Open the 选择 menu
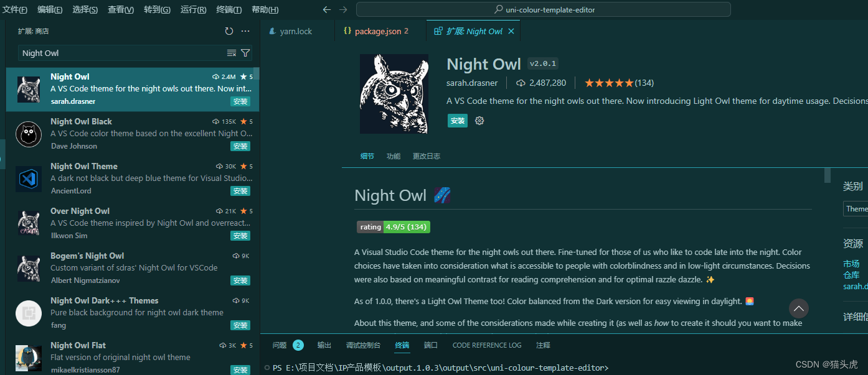 85,9
